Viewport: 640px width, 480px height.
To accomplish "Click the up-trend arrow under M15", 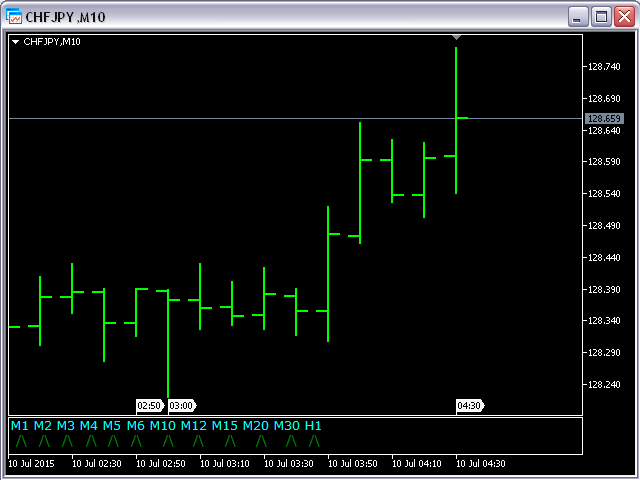I will tap(230, 441).
